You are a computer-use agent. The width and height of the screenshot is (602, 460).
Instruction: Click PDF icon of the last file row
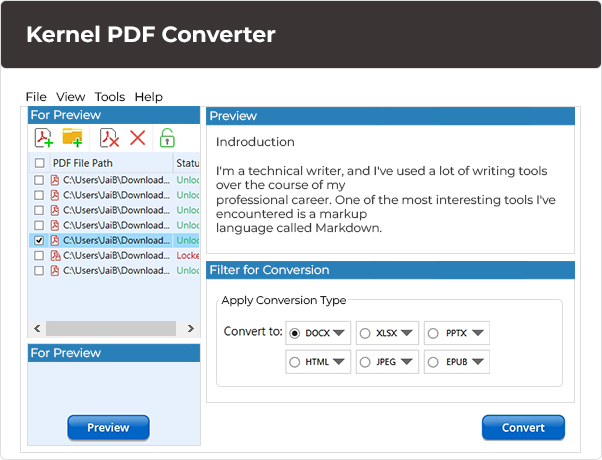[x=55, y=271]
